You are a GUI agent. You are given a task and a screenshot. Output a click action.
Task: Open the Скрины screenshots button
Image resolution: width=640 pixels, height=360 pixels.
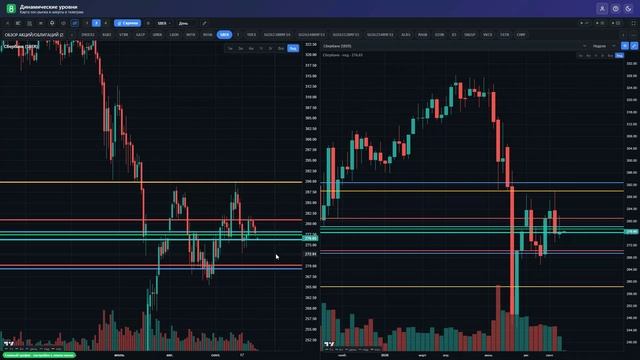click(127, 23)
